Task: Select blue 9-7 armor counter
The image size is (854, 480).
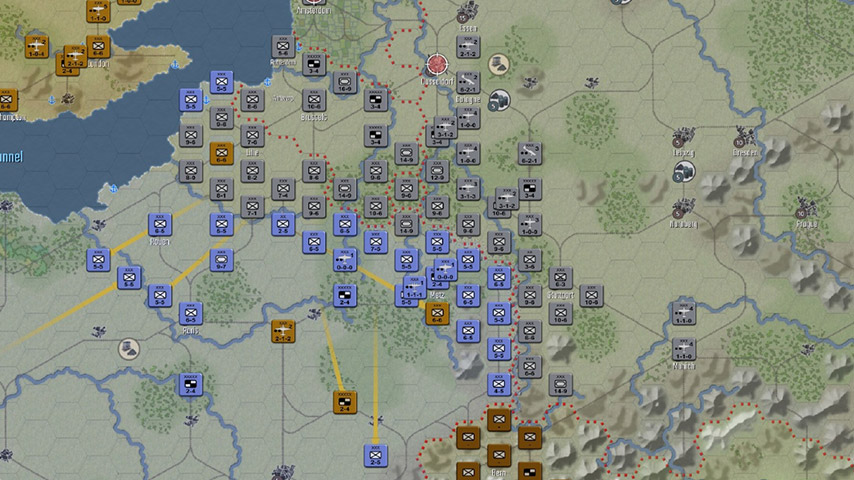Action: pos(222,260)
